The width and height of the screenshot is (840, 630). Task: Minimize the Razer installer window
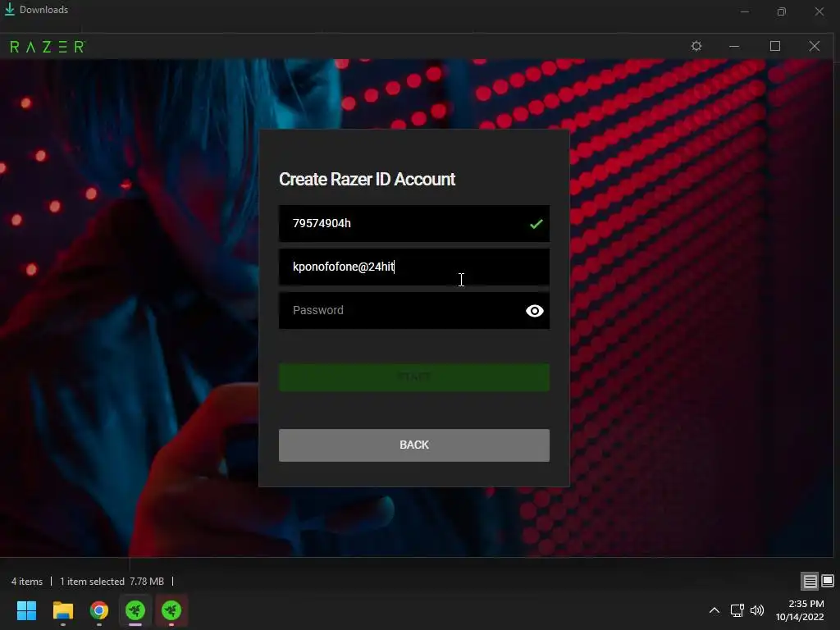point(734,46)
